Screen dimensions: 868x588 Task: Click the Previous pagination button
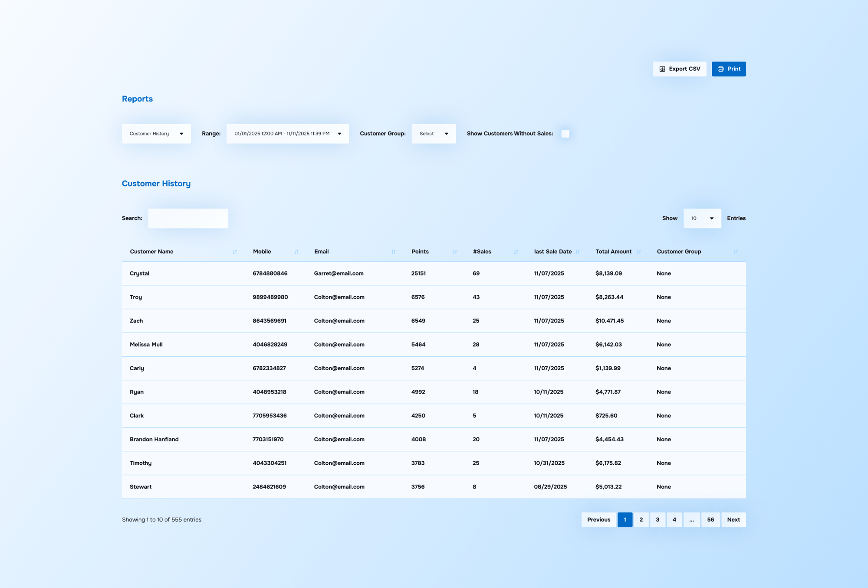pyautogui.click(x=598, y=519)
